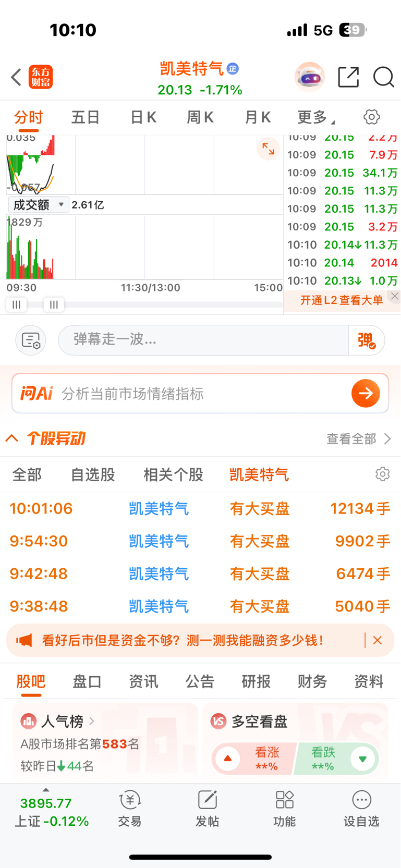Image resolution: width=401 pixels, height=868 pixels.
Task: Filter 个股异动 by 相关个股
Action: [173, 475]
